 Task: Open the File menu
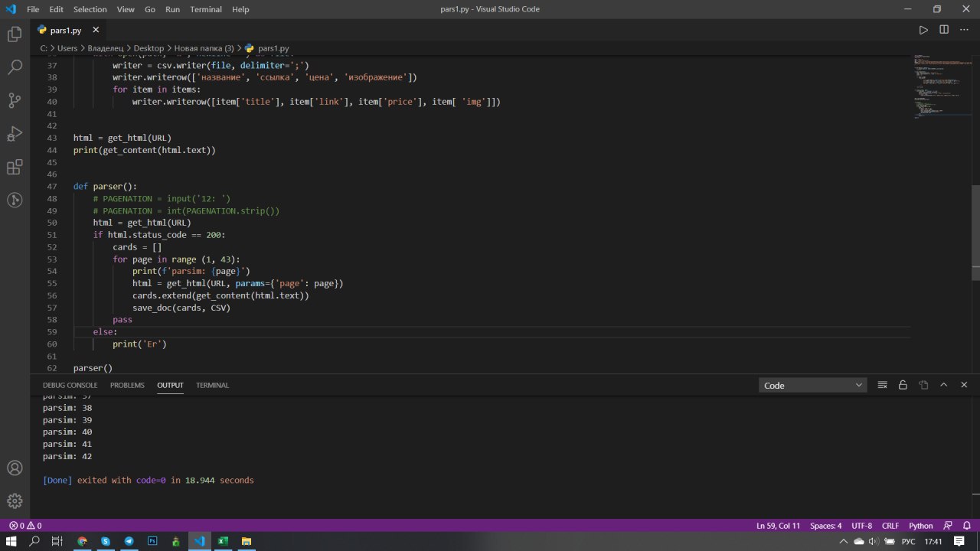pyautogui.click(x=33, y=9)
